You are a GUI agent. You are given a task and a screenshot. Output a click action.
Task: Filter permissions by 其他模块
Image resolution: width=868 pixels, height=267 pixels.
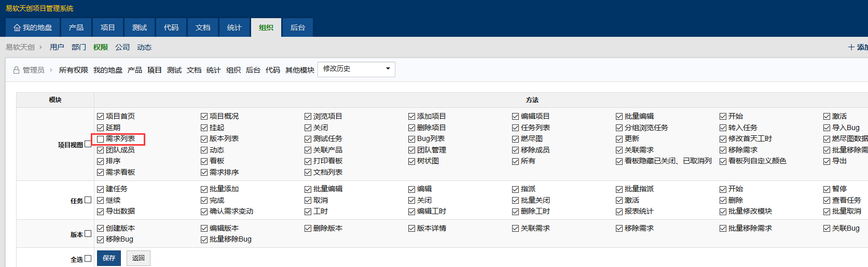coord(299,70)
